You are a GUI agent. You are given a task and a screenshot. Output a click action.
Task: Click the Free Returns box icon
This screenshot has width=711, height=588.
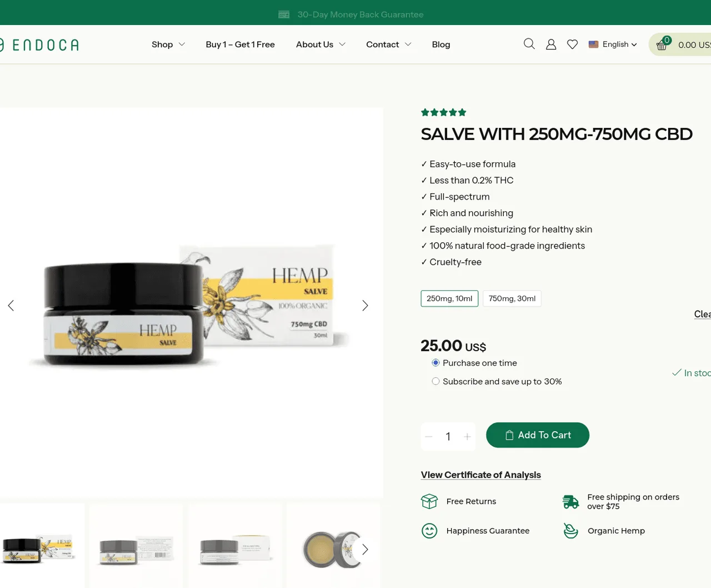(429, 501)
